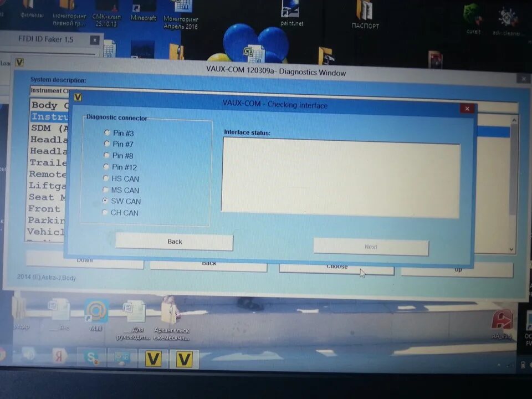Click the rightmost VAUX-COM taskbar button
Viewport: 532px width, 399px height.
[x=184, y=359]
